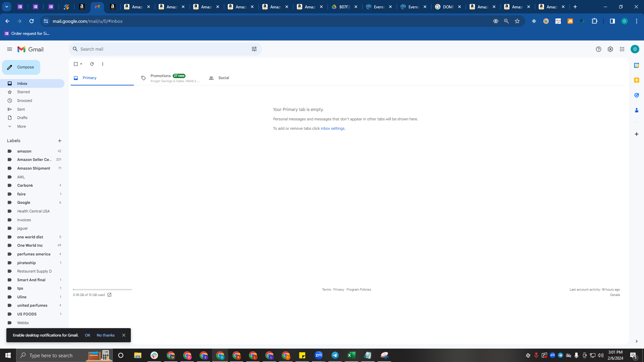Image resolution: width=644 pixels, height=362 pixels.
Task: Toggle the select all messages checkbox
Action: (76, 64)
